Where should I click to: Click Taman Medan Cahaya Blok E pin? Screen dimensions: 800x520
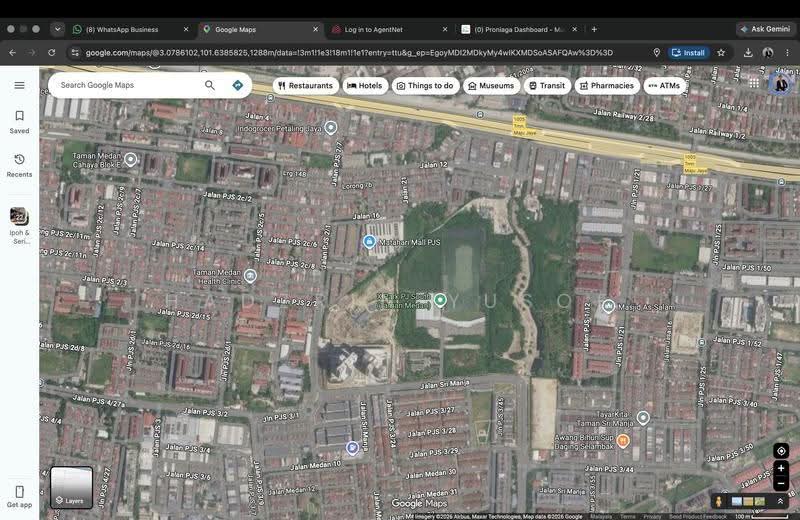(131, 160)
